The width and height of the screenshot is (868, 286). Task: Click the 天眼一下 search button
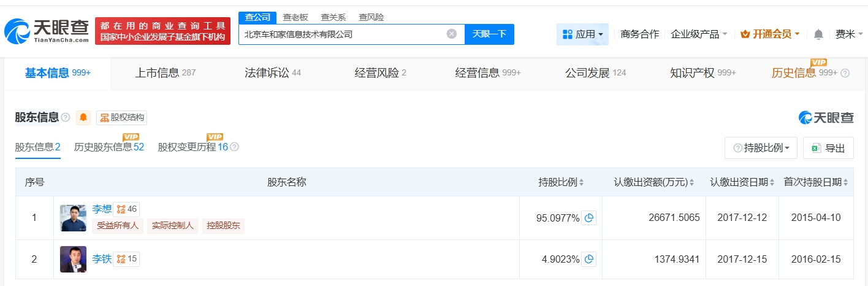pos(489,34)
